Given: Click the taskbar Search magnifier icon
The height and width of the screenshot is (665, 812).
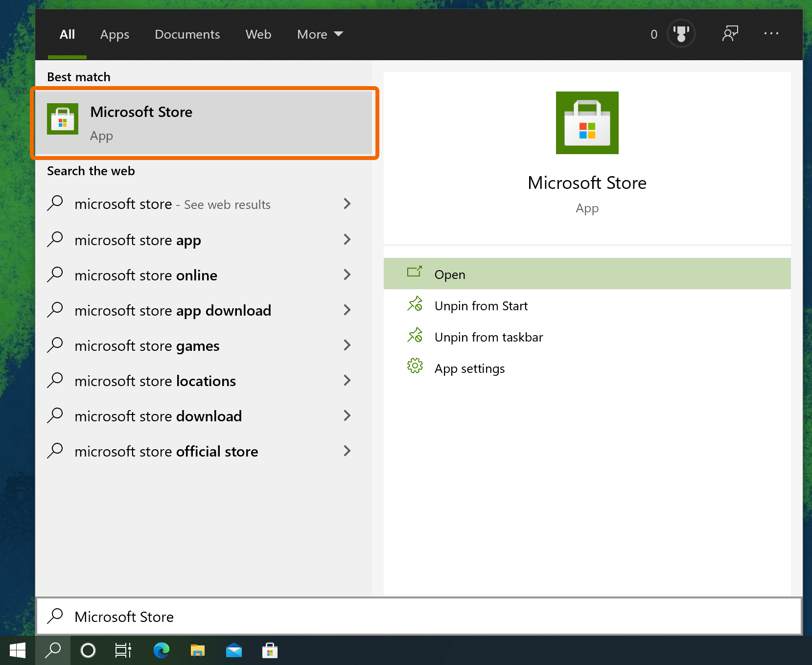Looking at the screenshot, I should [x=53, y=651].
